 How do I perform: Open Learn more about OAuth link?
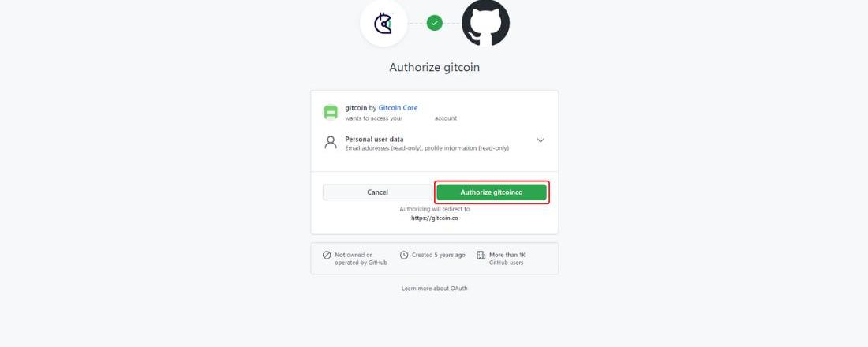click(x=435, y=289)
